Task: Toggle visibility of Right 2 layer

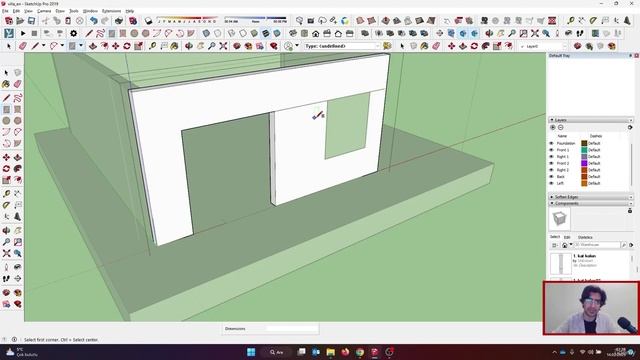Action: click(551, 170)
